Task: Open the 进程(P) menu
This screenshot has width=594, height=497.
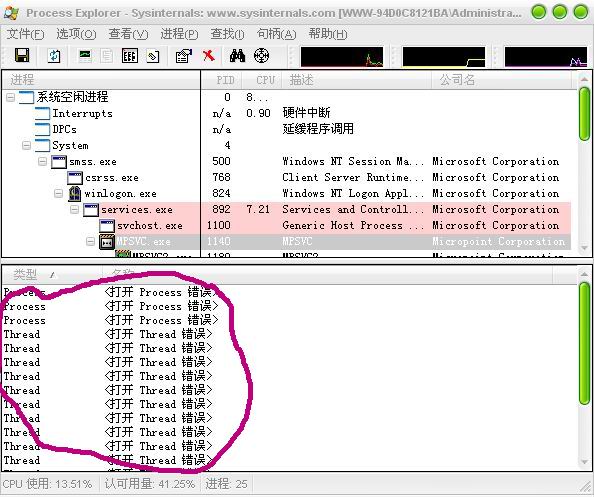Action: click(179, 34)
